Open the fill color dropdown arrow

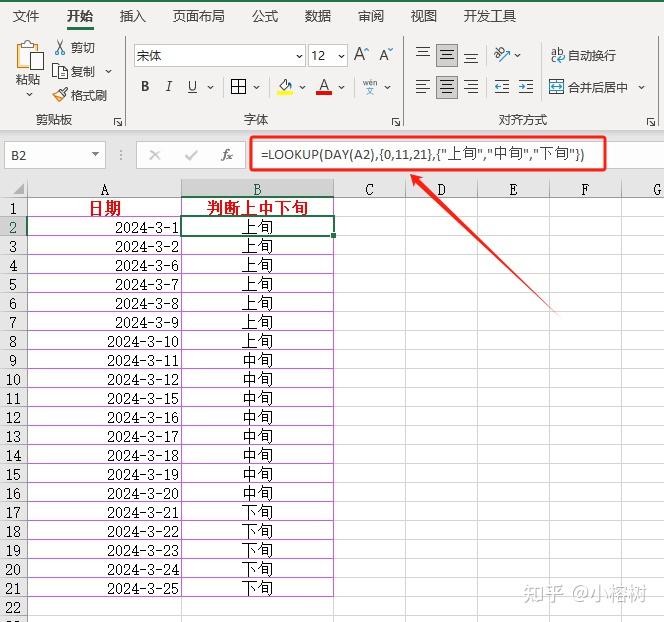[302, 87]
